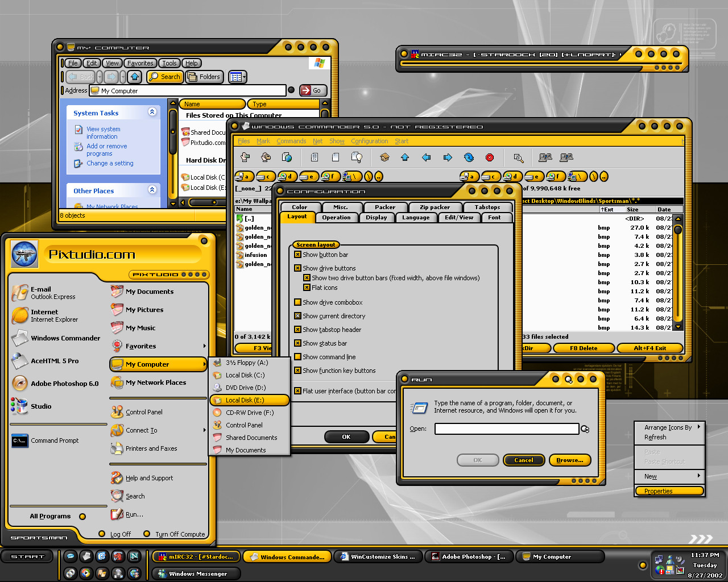Toggle the Show drive buttons checkbox

(297, 268)
